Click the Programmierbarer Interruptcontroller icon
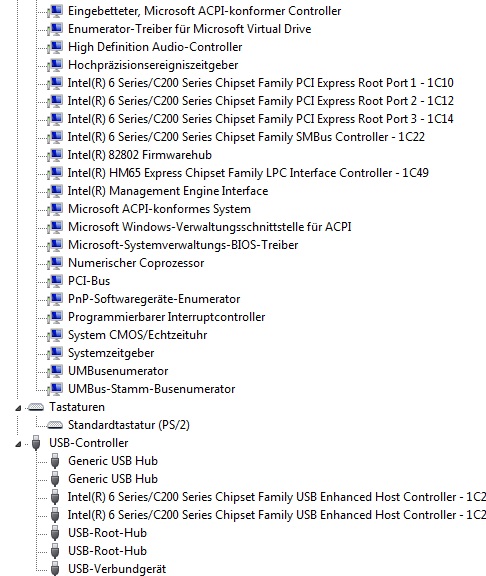The width and height of the screenshot is (486, 576). (55, 317)
